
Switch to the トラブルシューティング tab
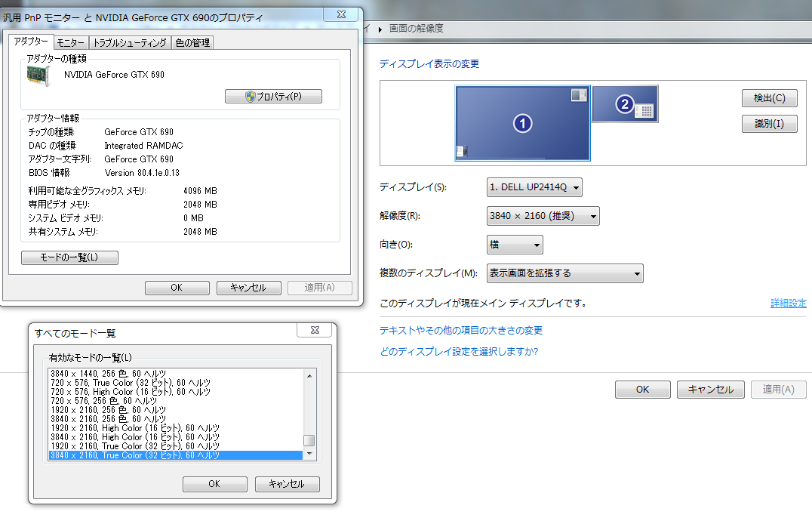pyautogui.click(x=130, y=42)
